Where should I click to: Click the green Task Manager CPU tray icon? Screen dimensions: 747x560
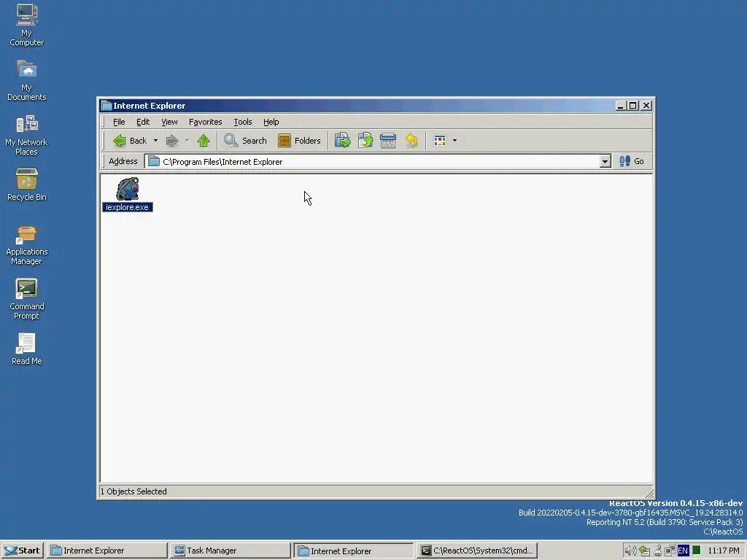pos(697,551)
